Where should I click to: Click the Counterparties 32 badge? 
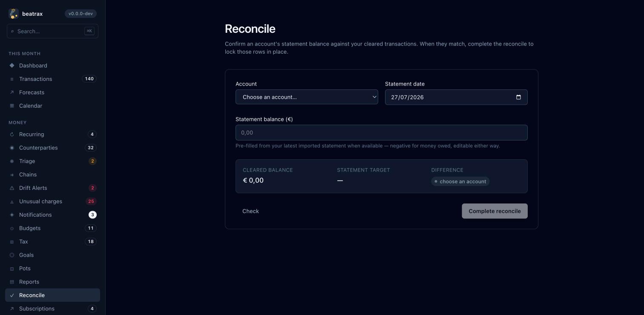90,148
